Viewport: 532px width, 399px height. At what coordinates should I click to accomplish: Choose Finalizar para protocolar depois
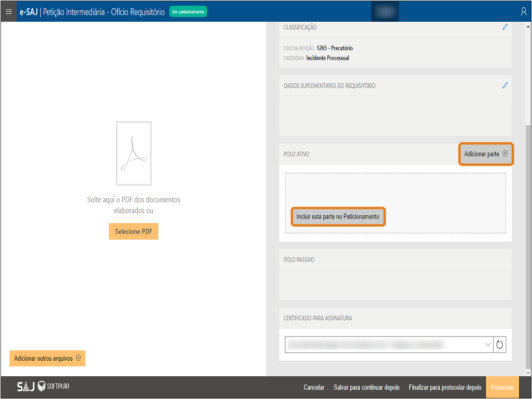tap(445, 387)
